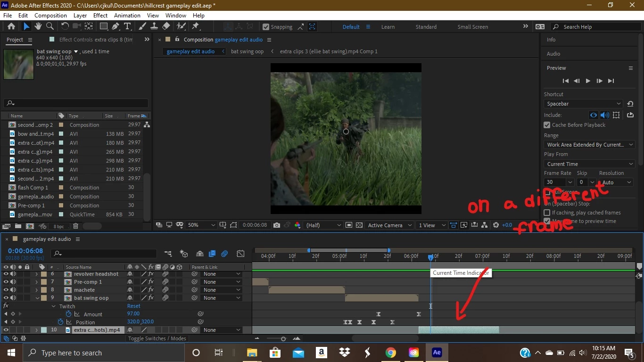Open the Graph Editor

point(240,254)
